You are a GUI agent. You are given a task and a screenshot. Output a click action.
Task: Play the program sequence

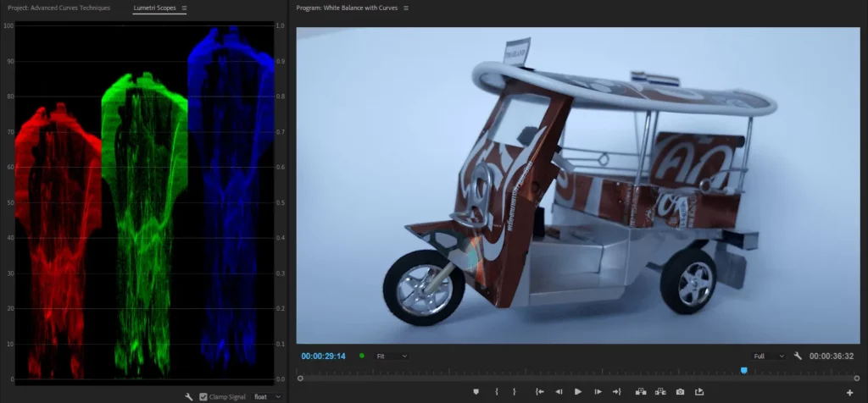(x=578, y=391)
